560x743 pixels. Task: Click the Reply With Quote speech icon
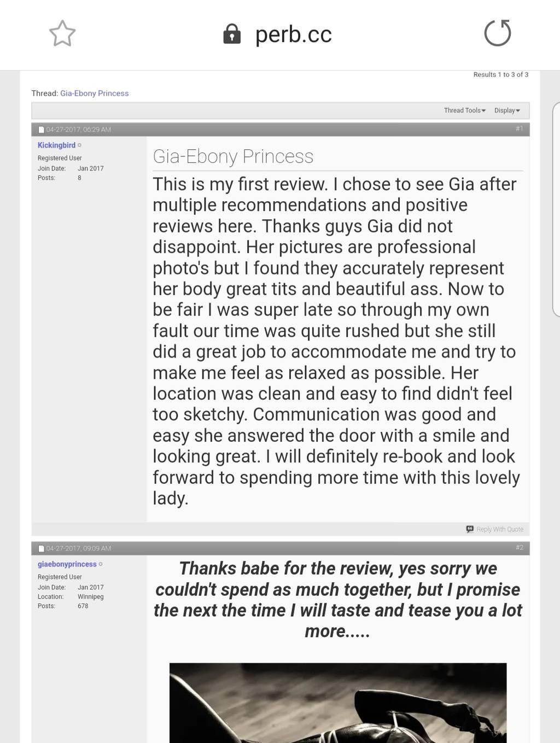click(x=470, y=529)
